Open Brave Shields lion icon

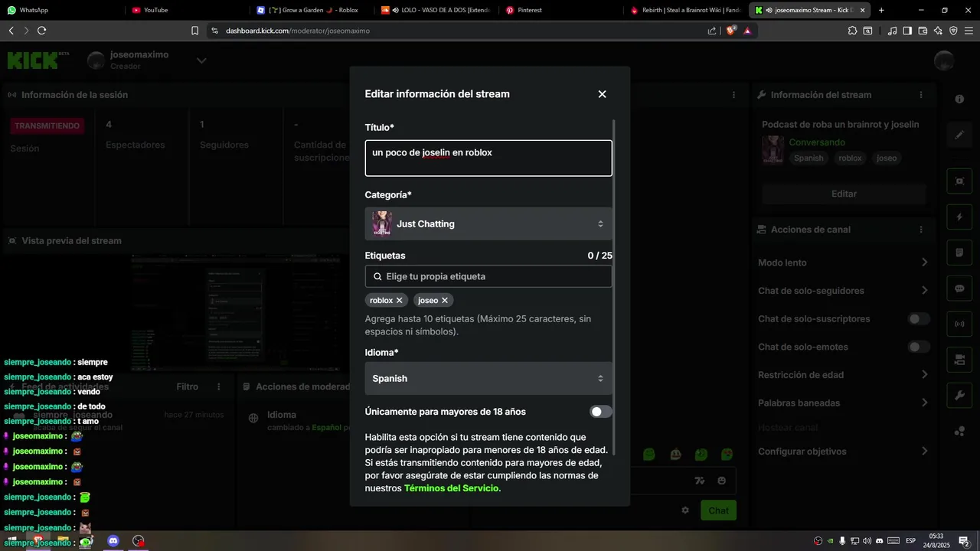pyautogui.click(x=730, y=31)
